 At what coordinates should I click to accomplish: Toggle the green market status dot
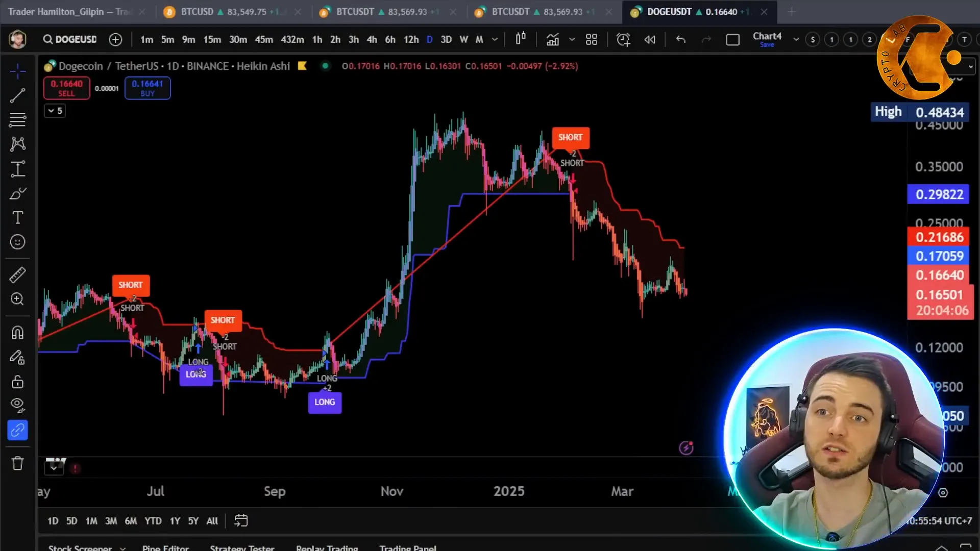[325, 66]
